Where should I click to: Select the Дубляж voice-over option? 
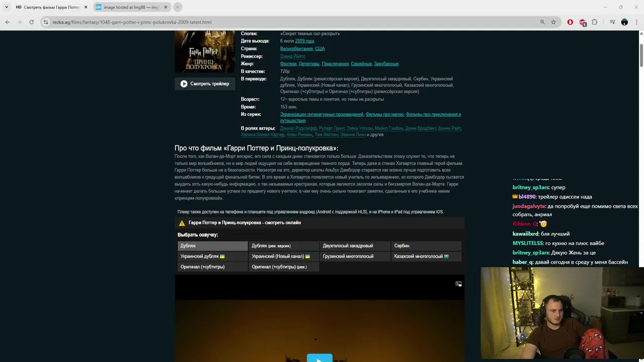pyautogui.click(x=212, y=246)
